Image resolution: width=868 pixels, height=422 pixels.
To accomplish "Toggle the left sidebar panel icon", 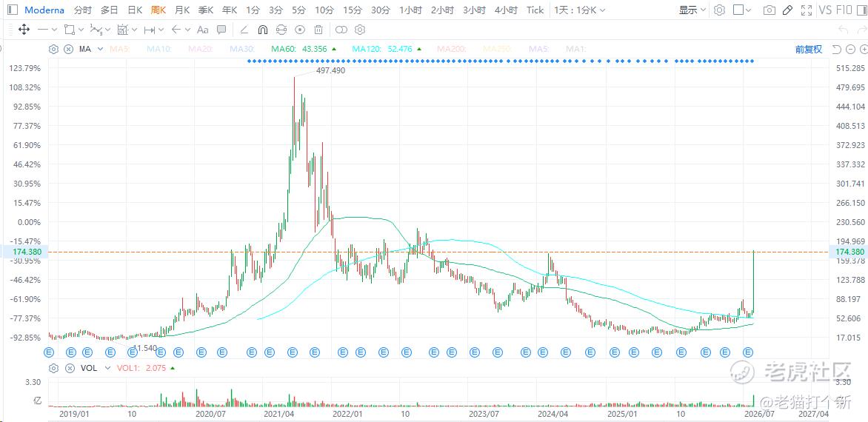I will tap(13, 10).
